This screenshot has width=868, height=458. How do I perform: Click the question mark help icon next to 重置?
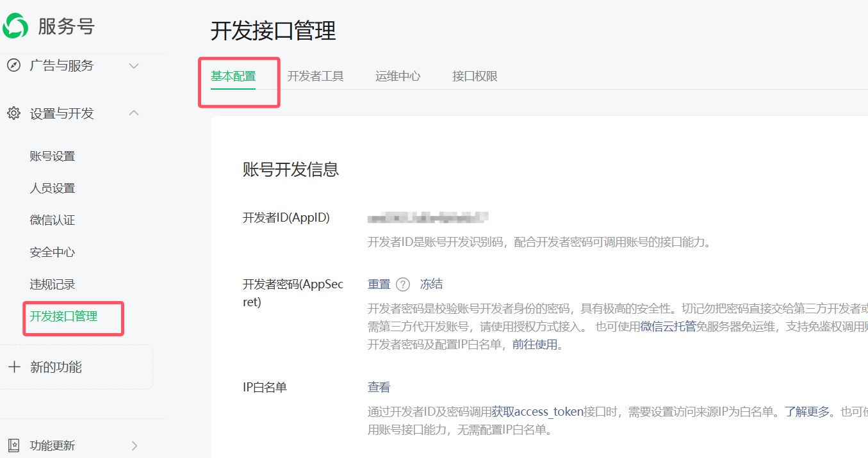(402, 284)
